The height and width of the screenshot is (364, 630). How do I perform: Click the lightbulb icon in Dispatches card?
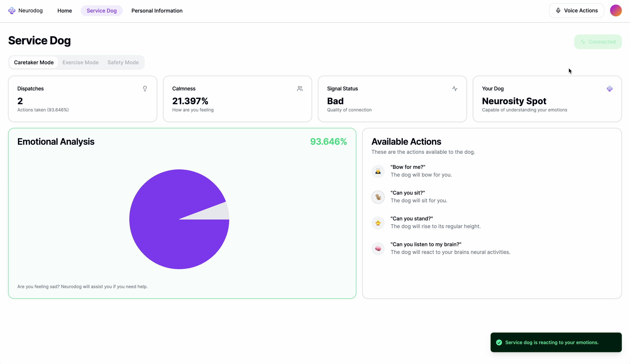click(x=145, y=89)
